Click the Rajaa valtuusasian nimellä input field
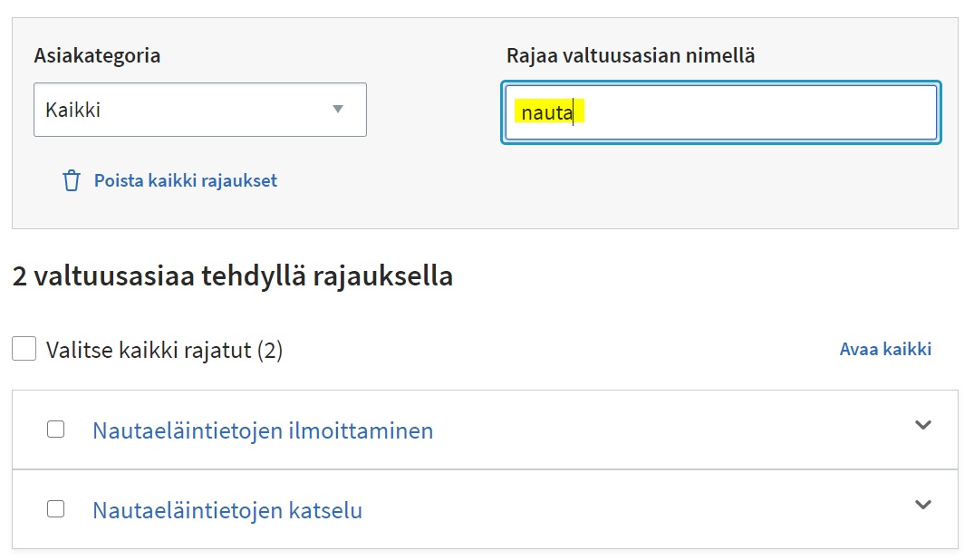Screen dimensions: 974x560 (720, 112)
